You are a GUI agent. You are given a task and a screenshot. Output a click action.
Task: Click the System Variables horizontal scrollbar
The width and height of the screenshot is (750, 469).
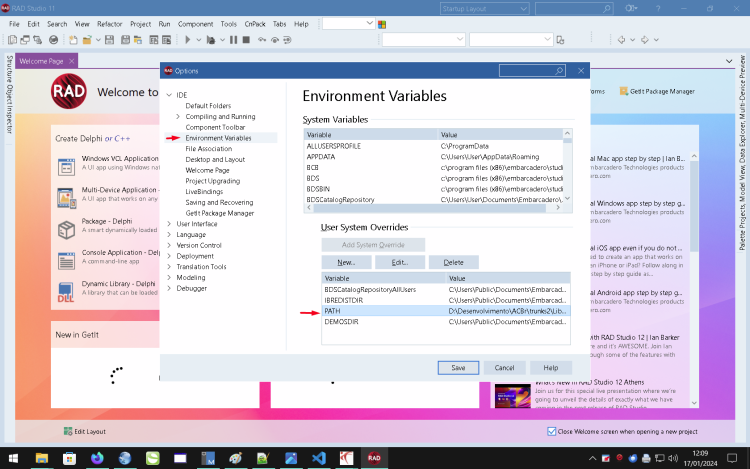point(434,208)
